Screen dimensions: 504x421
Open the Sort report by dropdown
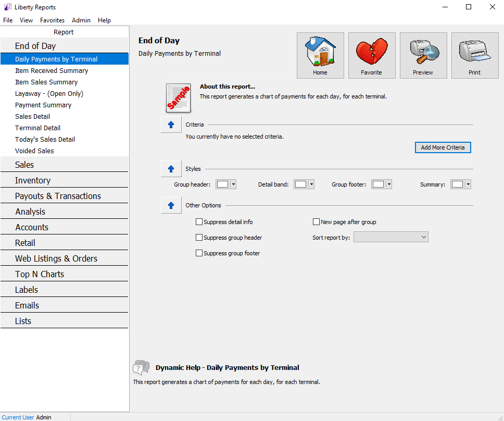391,237
